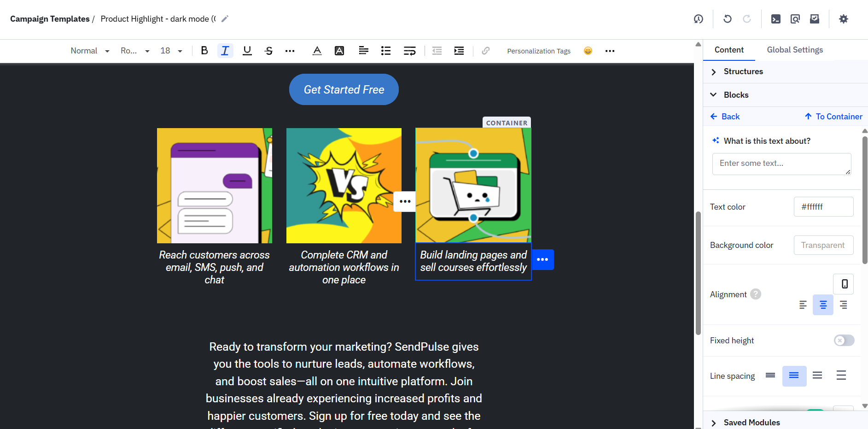Viewport: 868px width, 429px height.
Task: Open the Alignment help question mark
Action: point(756,294)
